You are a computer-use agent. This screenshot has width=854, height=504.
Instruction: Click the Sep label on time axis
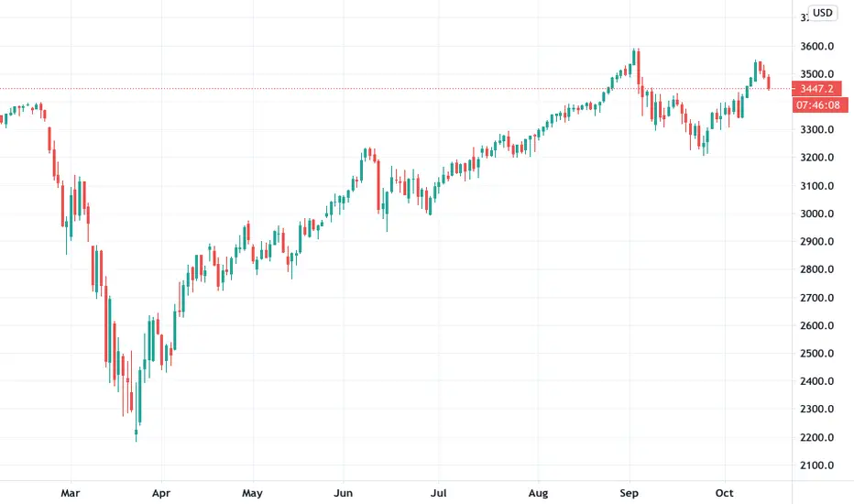click(630, 493)
